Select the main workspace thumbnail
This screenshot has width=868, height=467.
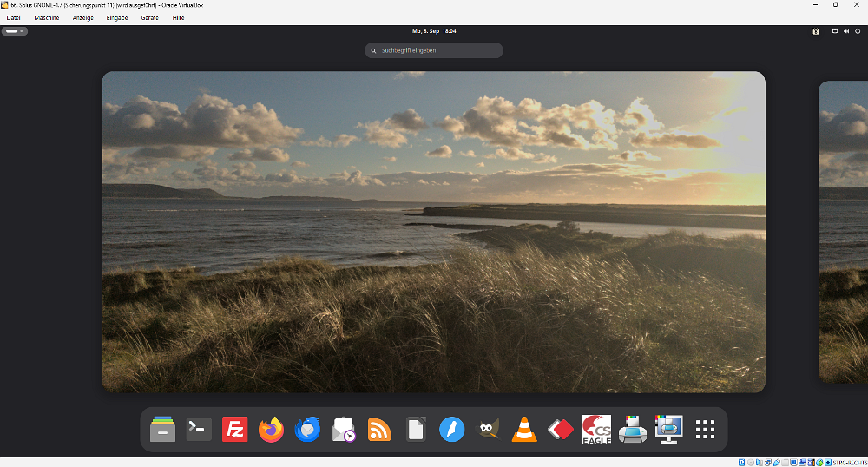[434, 232]
